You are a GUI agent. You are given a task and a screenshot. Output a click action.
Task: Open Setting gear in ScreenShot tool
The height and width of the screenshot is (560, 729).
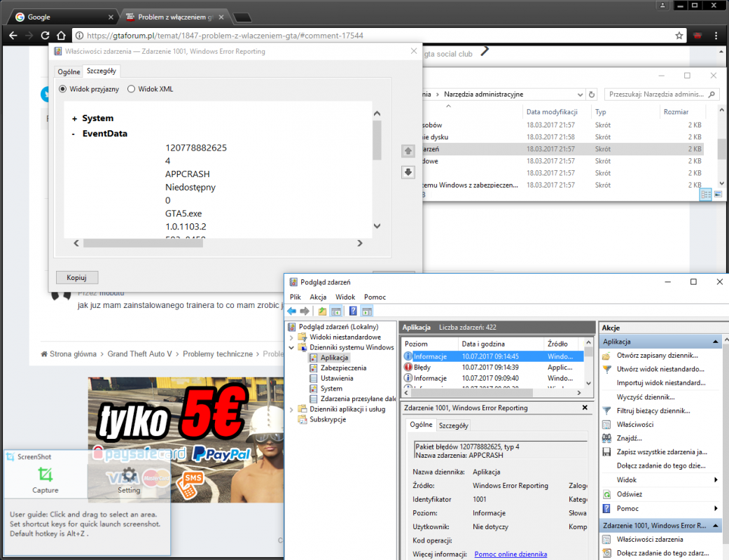click(129, 475)
